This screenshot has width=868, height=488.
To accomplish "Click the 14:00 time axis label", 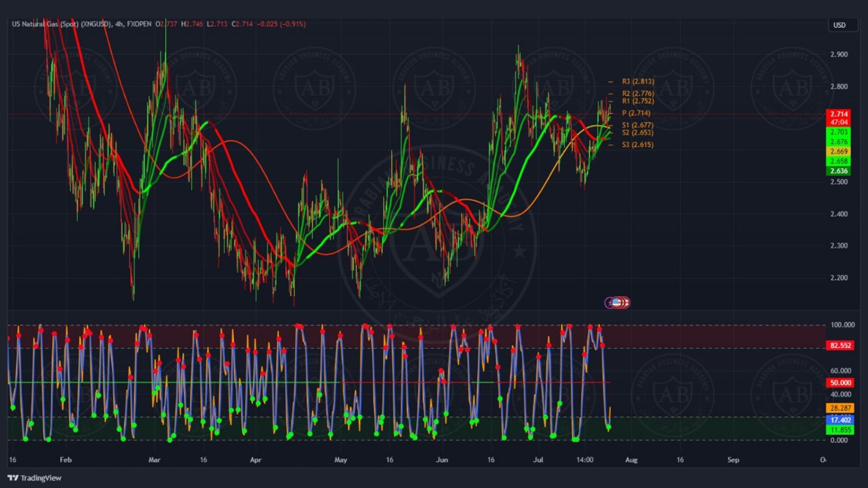I will [585, 460].
